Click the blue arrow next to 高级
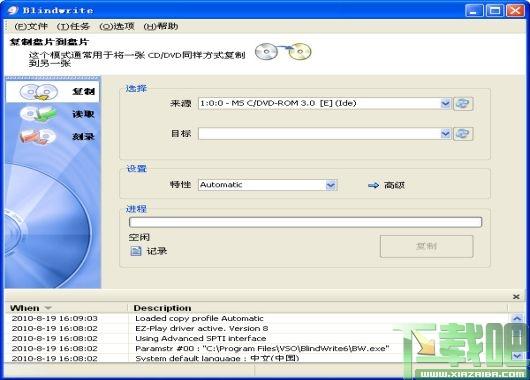This screenshot has height=380, width=530. point(373,185)
